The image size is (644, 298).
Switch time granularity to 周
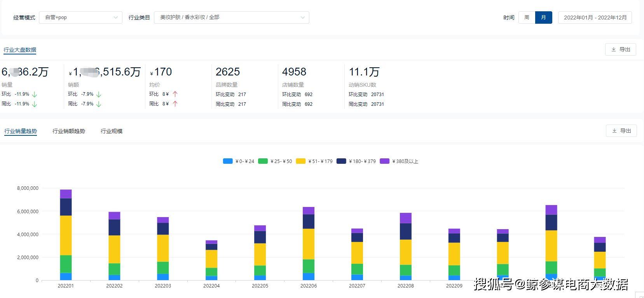pyautogui.click(x=527, y=18)
